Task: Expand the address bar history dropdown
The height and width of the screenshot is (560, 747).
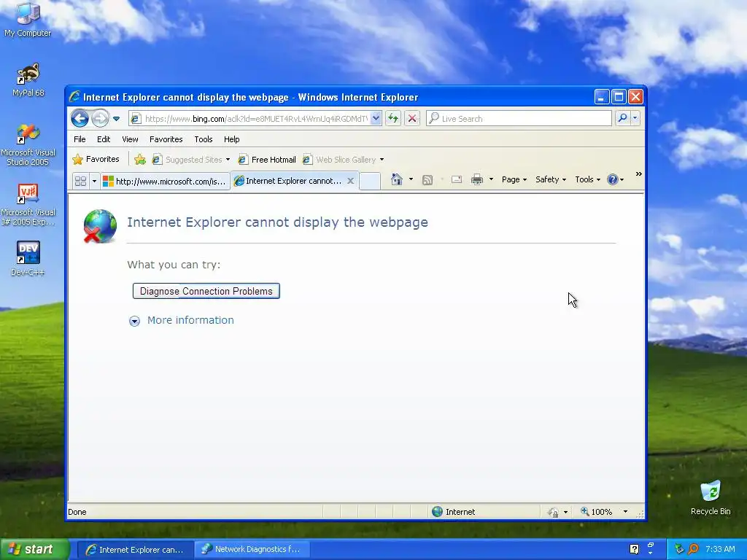Action: pos(376,119)
